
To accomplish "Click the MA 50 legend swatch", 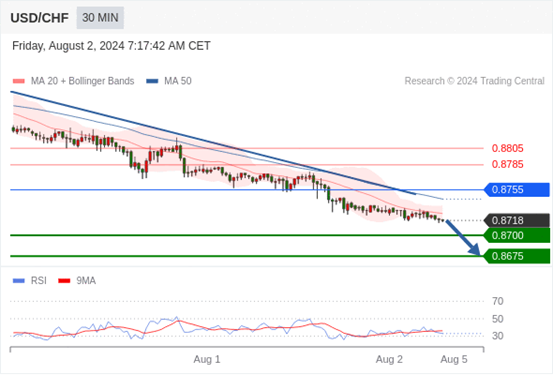I will (152, 81).
